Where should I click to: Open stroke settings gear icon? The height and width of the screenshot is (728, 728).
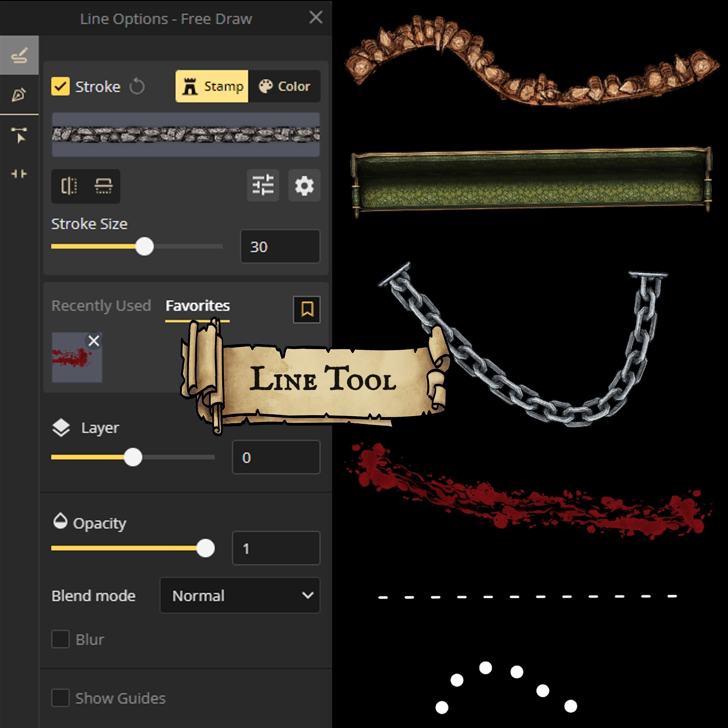coord(304,185)
